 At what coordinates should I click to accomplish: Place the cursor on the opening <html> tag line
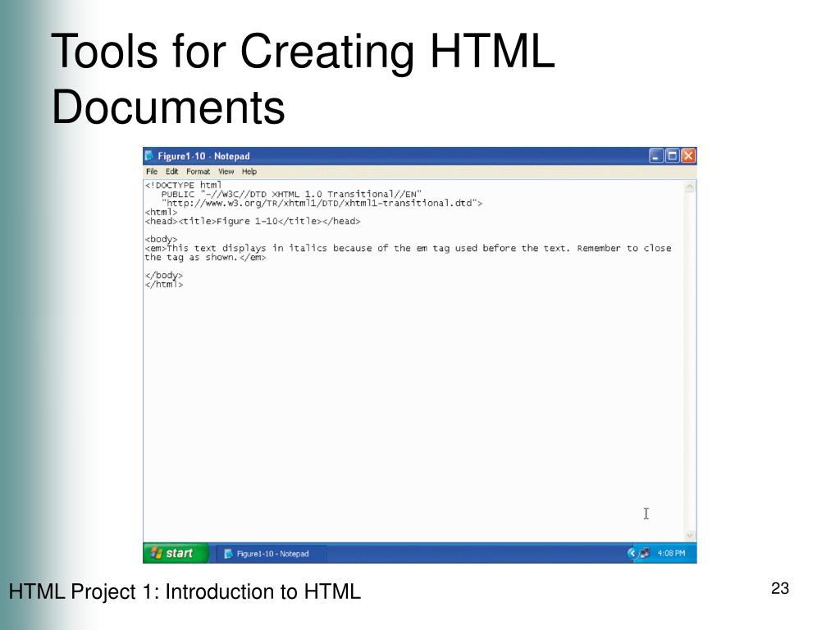[x=161, y=212]
